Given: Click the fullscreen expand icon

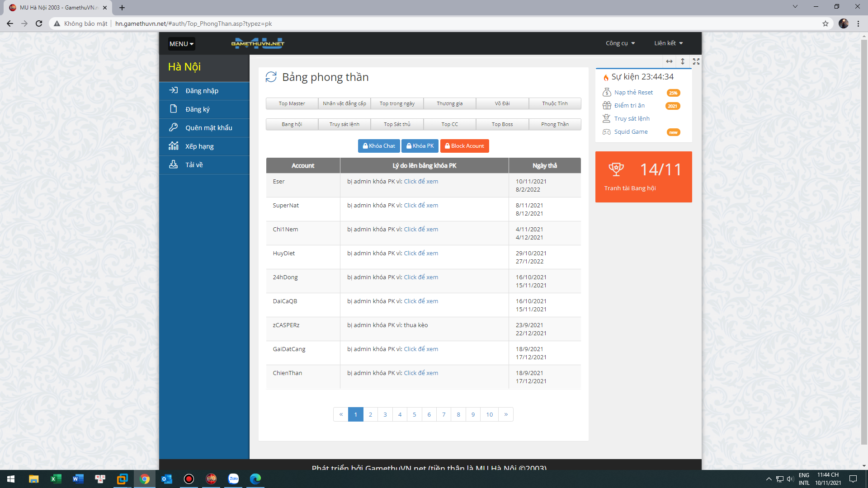Looking at the screenshot, I should (x=696, y=61).
